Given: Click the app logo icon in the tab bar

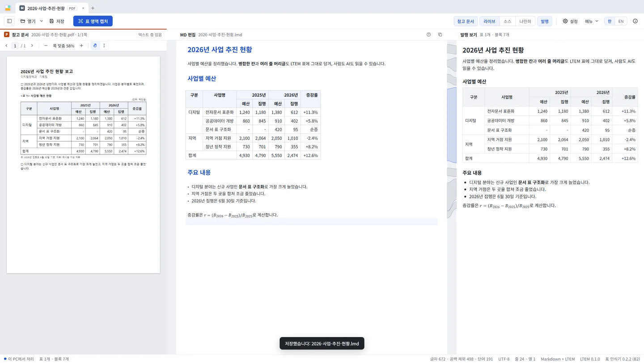Looking at the screenshot, I should [x=8, y=8].
